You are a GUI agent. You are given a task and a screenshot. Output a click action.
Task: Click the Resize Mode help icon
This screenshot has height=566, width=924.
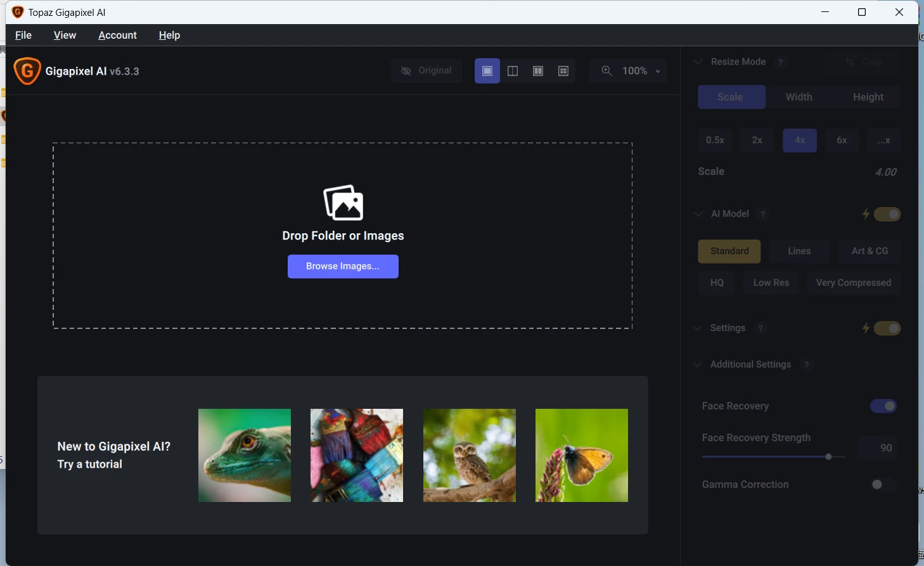coord(781,62)
